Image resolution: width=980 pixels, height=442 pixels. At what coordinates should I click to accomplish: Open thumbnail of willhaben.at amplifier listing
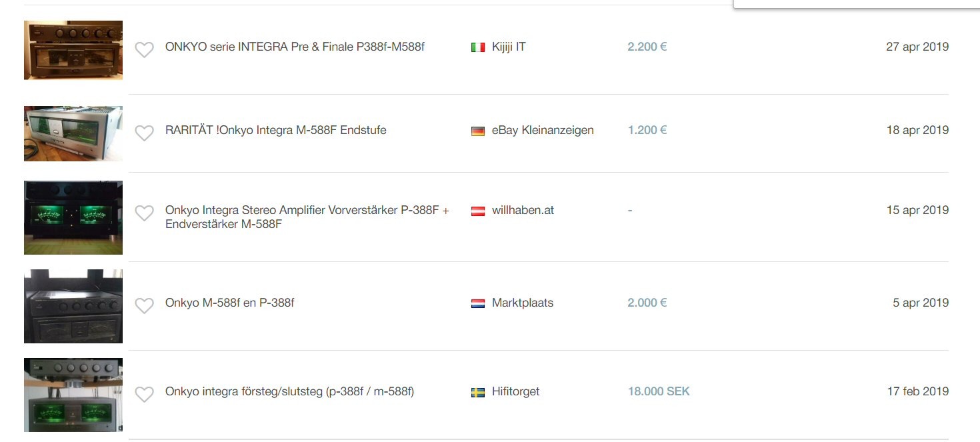pos(73,217)
